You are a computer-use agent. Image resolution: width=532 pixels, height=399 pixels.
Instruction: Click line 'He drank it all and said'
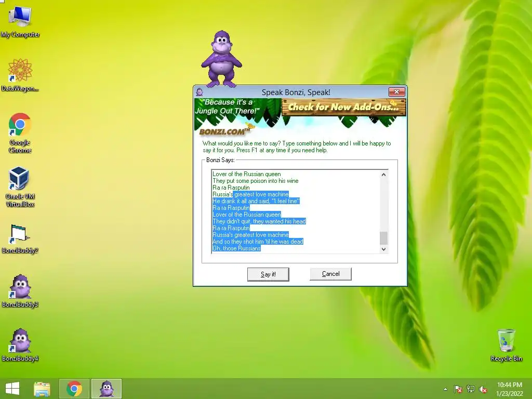(256, 201)
